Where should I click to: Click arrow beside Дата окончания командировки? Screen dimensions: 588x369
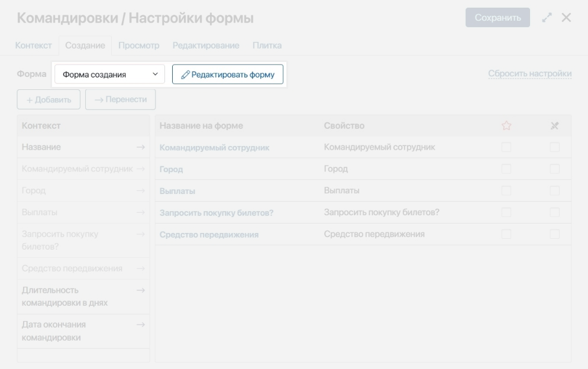click(140, 325)
